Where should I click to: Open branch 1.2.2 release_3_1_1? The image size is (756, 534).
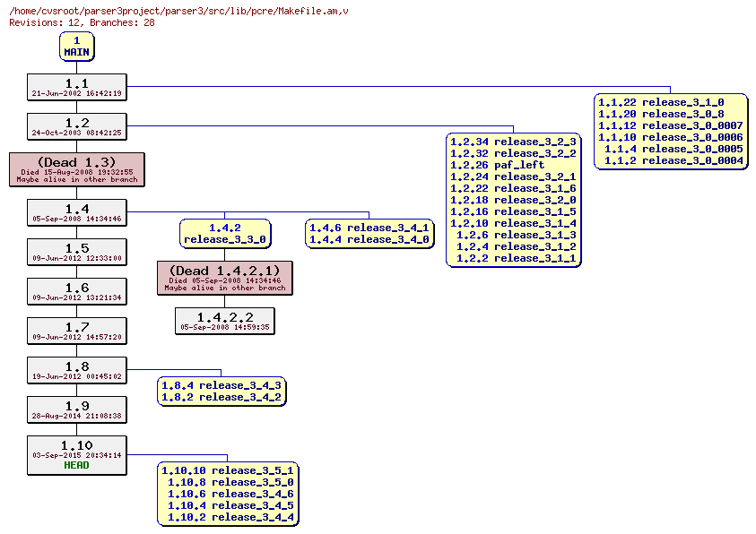coord(517,258)
